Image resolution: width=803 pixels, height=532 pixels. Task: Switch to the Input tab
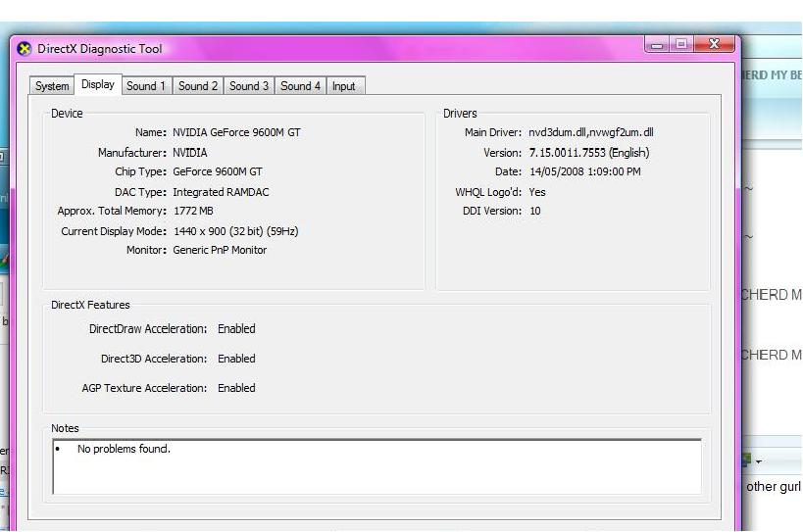point(343,86)
